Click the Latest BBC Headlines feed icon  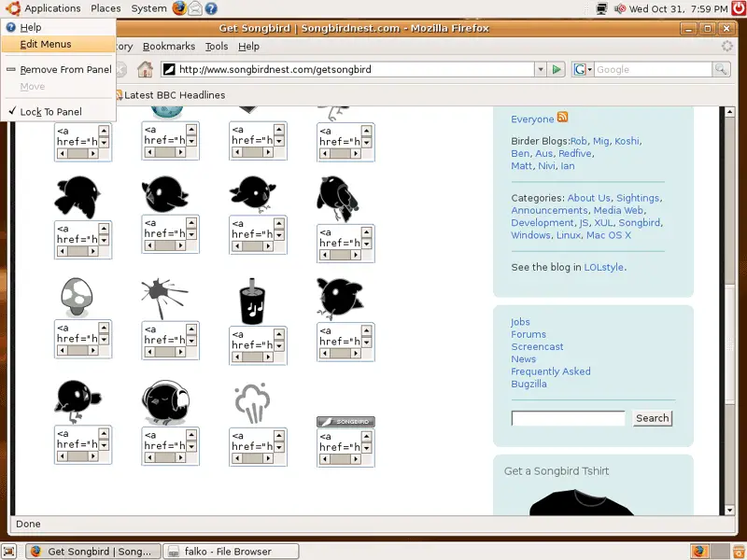tap(120, 95)
